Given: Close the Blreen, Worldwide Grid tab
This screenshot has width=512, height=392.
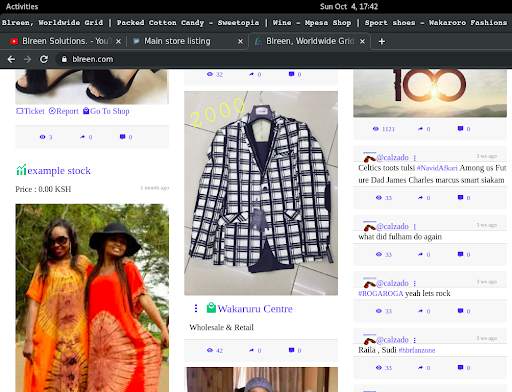Looking at the screenshot, I should pos(362,41).
